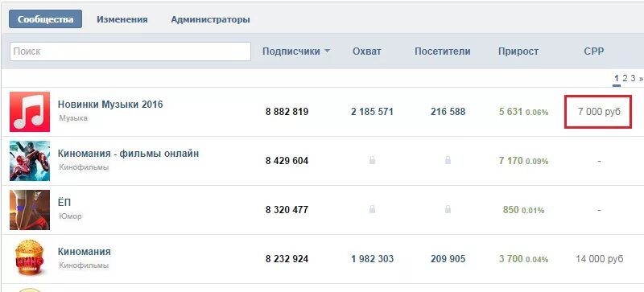This screenshot has width=644, height=292.
Task: Toggle Подписчики sort arrow
Action: pos(328,51)
